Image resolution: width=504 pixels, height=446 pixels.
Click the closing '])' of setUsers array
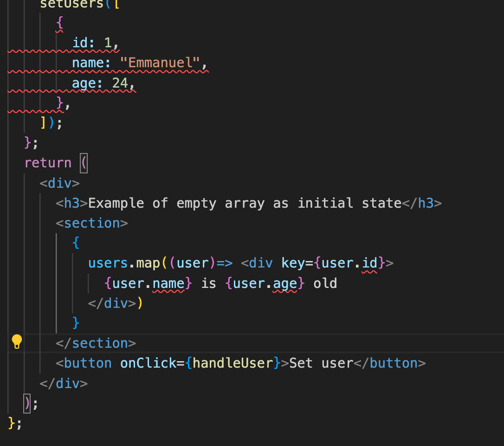(x=48, y=123)
